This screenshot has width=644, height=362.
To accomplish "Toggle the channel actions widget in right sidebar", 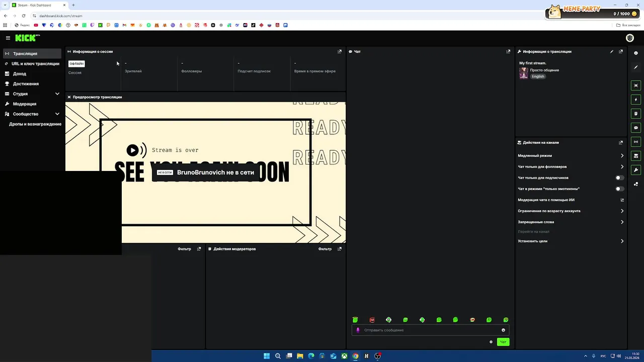I will [x=636, y=156].
